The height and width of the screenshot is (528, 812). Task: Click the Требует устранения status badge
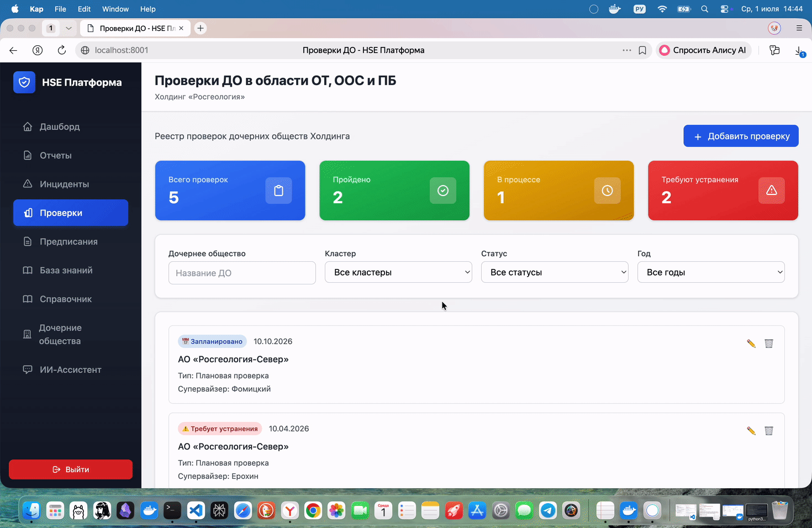point(220,429)
